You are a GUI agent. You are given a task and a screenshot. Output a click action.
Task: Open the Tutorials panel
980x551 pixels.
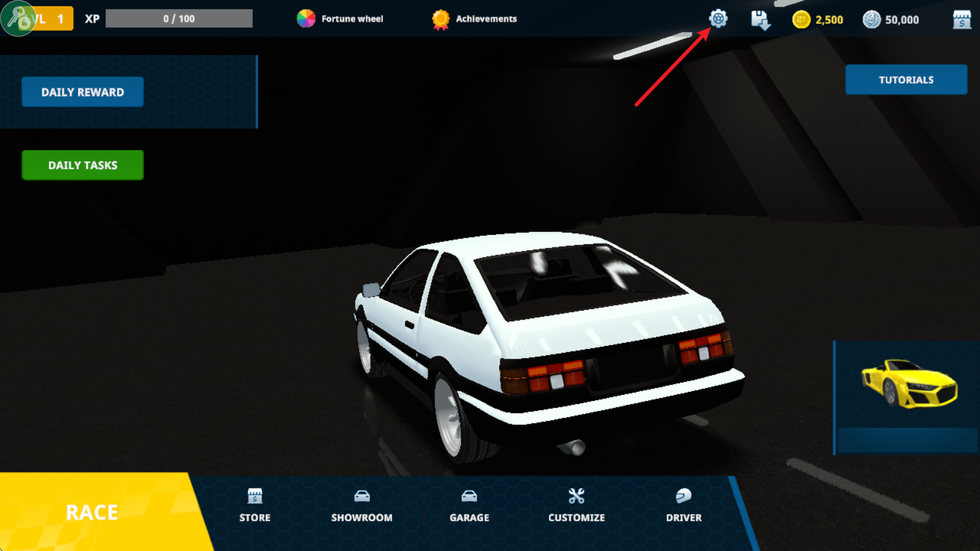click(906, 80)
